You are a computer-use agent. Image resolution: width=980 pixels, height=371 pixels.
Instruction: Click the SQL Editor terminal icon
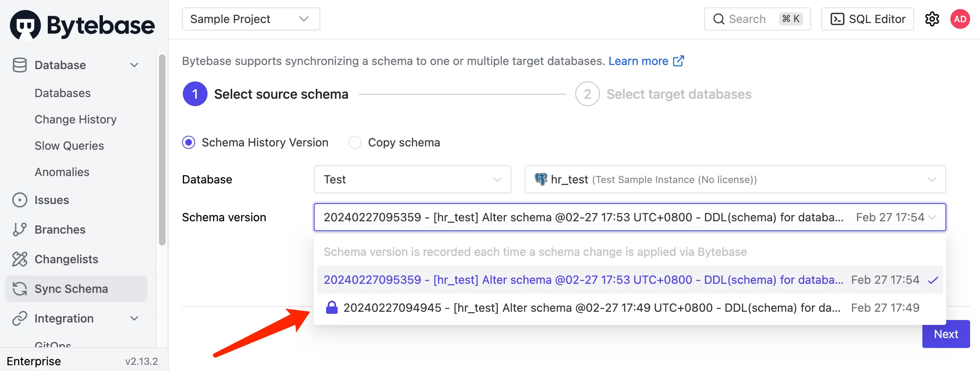(x=837, y=19)
